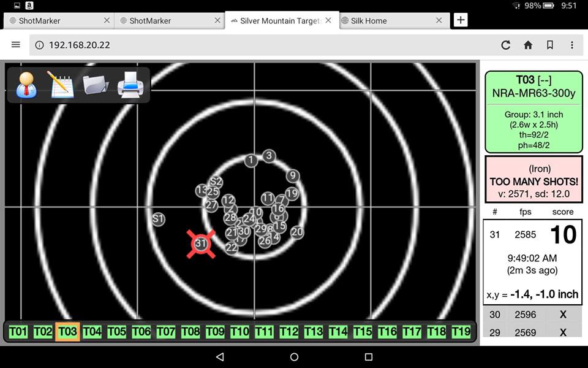Select target T06
This screenshot has height=368, width=588.
click(141, 332)
